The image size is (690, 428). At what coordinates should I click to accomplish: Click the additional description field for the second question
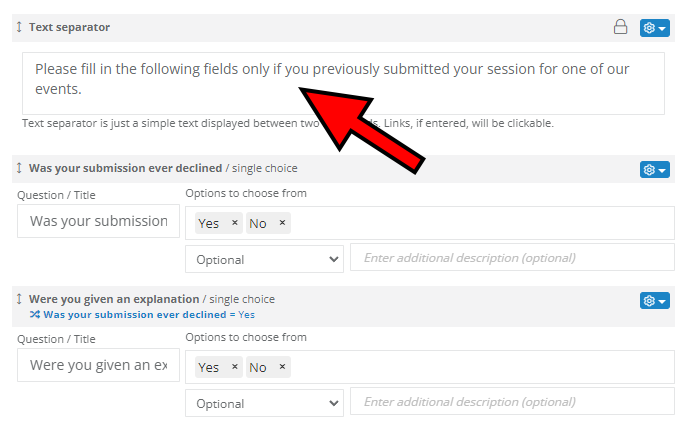pyautogui.click(x=511, y=402)
